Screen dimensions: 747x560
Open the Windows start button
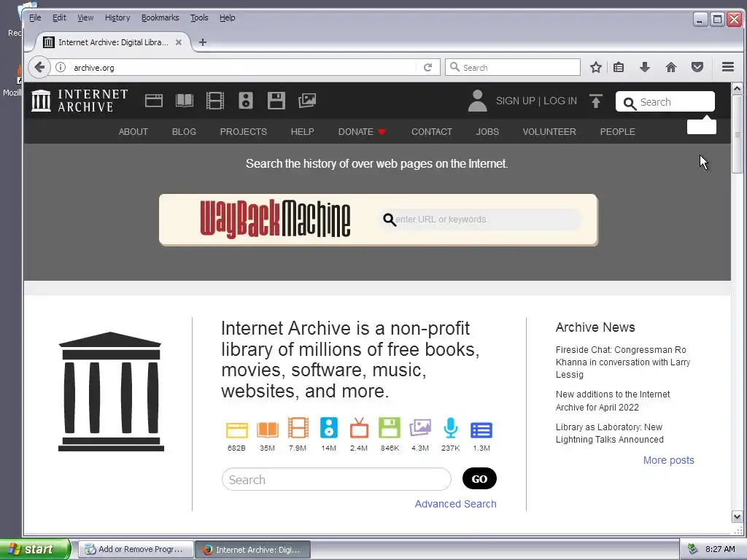point(35,549)
